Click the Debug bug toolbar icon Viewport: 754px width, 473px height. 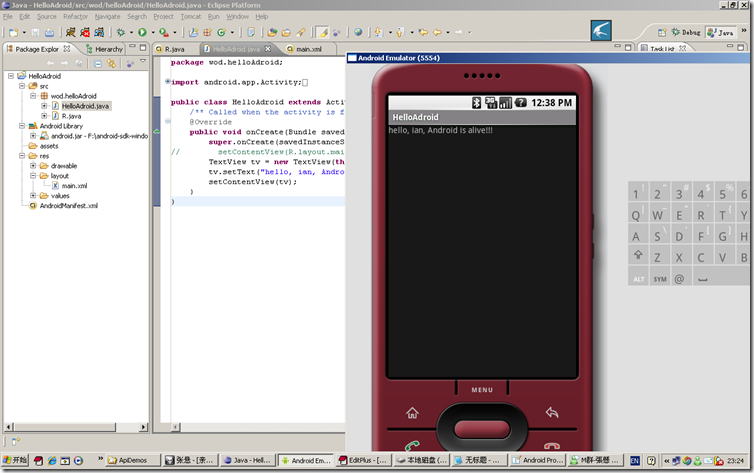click(121, 32)
